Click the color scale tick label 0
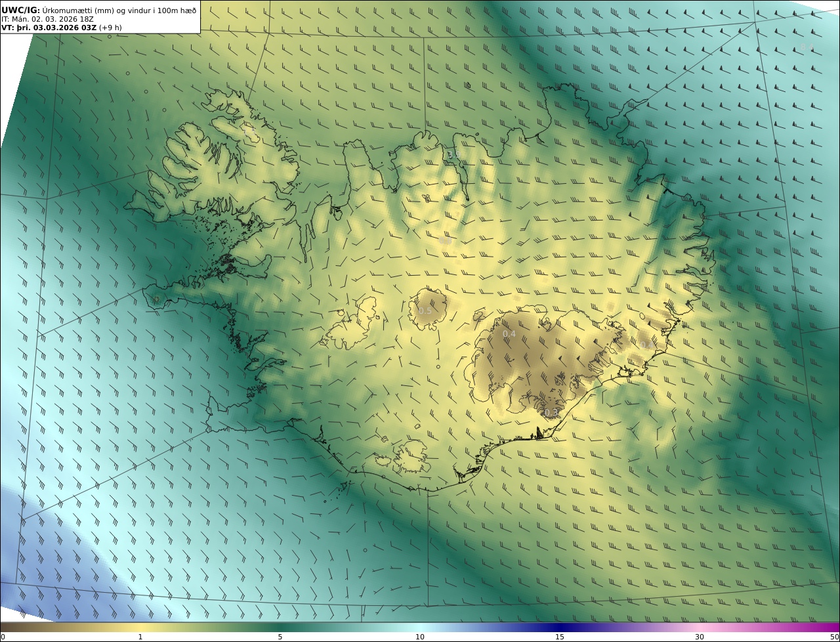 coord(3,637)
